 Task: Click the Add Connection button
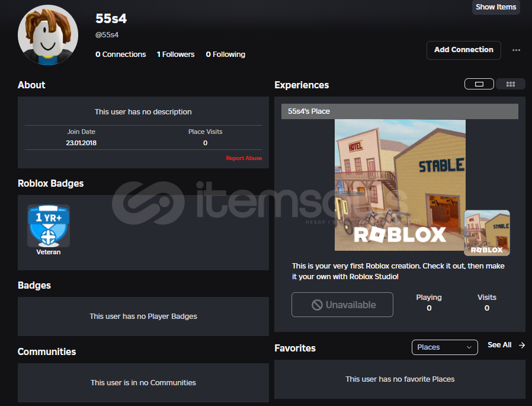463,50
